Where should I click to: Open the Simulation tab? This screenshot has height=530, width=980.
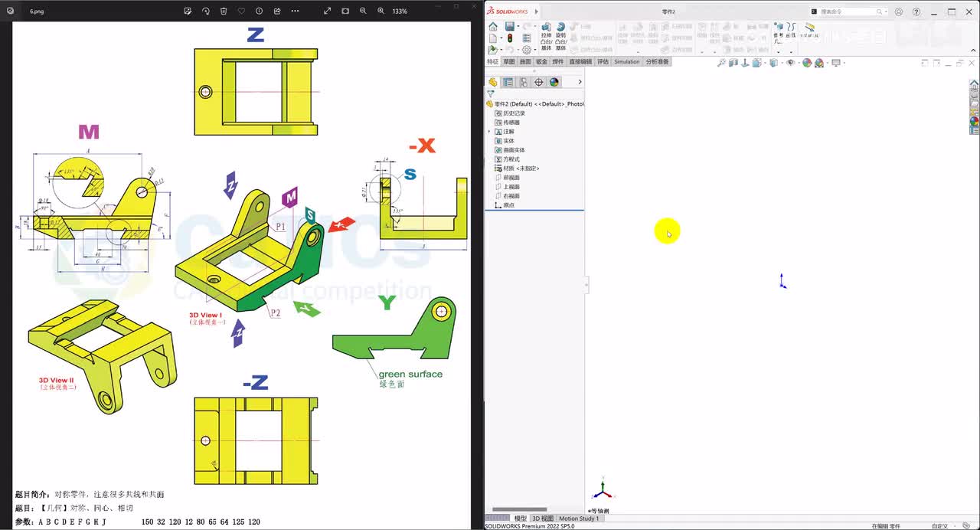pos(627,62)
